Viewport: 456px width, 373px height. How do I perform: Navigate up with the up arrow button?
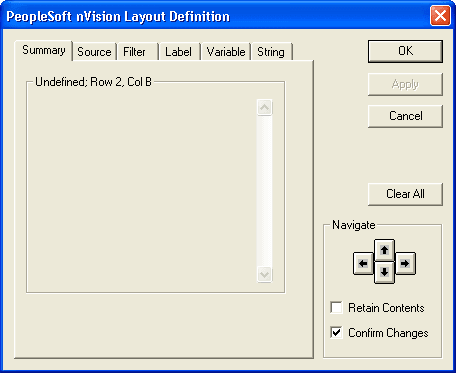pyautogui.click(x=384, y=250)
